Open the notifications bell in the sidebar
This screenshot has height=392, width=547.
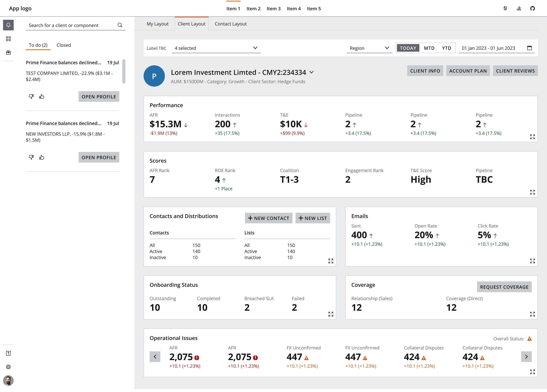(8, 25)
